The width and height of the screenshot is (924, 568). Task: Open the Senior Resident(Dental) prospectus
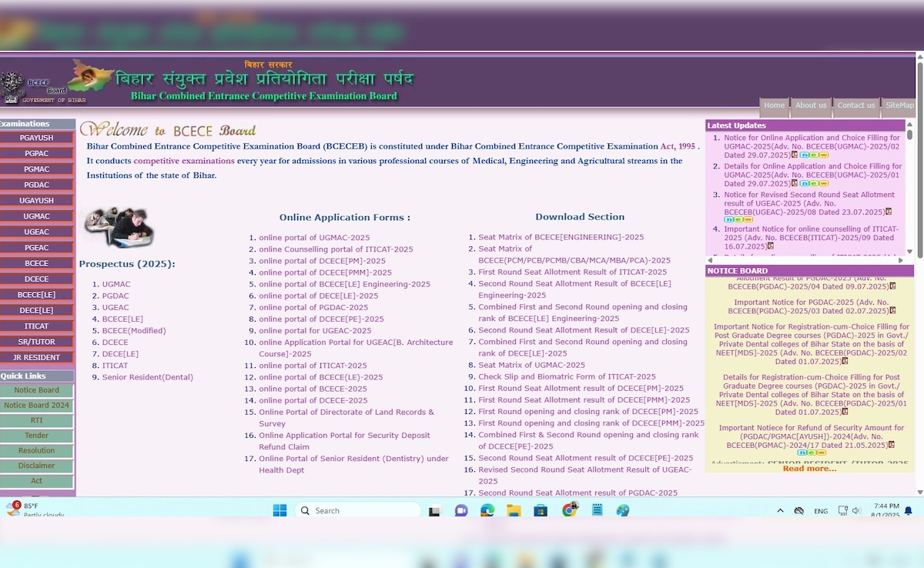tap(148, 377)
